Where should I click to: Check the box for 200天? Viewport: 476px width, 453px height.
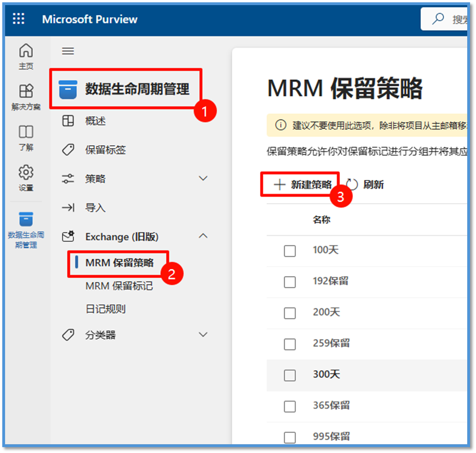[290, 313]
